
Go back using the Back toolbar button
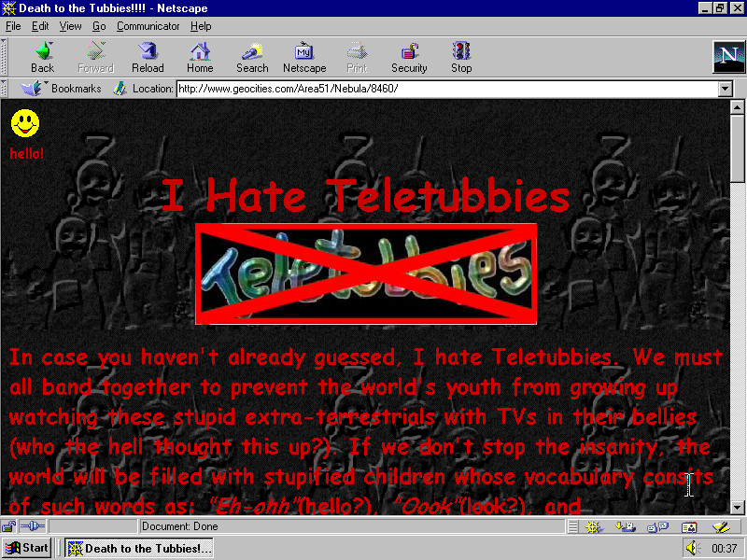click(43, 58)
